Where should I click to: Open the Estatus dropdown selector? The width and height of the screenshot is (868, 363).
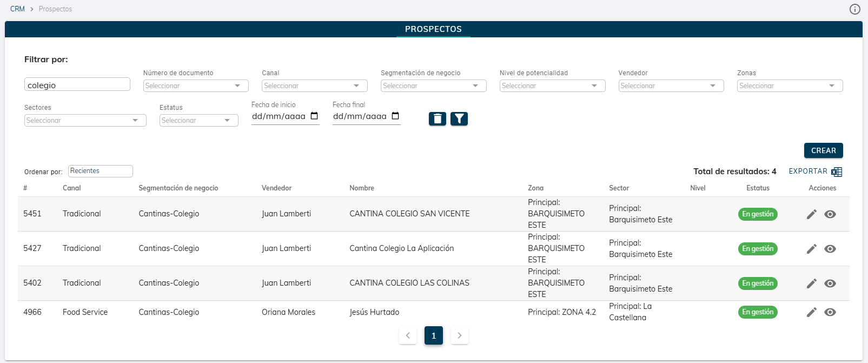click(x=198, y=120)
